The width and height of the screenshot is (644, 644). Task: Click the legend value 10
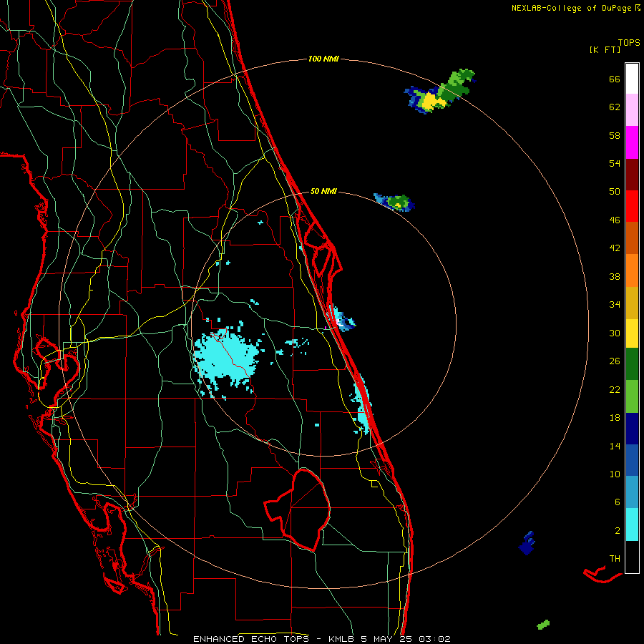tap(615, 474)
